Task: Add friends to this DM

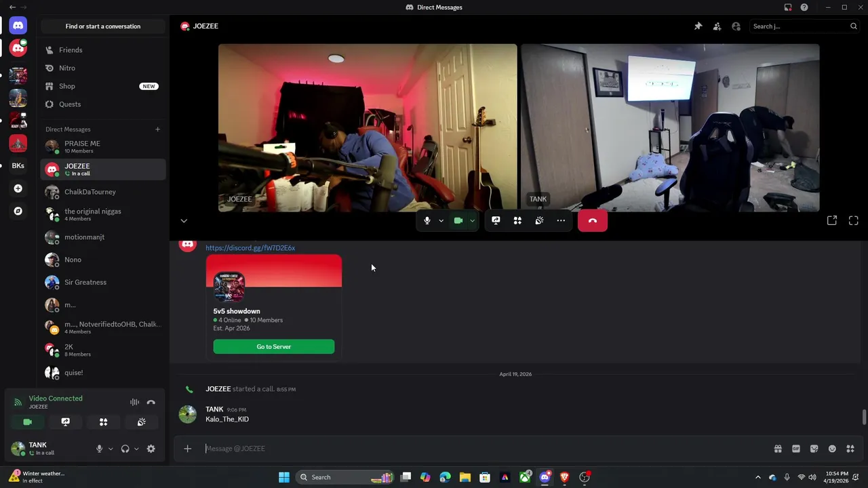Action: 717,26
